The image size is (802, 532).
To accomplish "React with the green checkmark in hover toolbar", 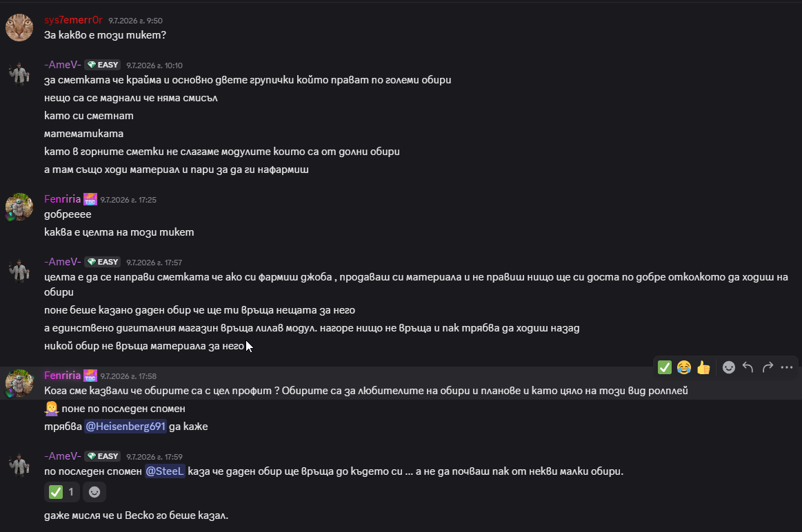I will click(x=664, y=367).
